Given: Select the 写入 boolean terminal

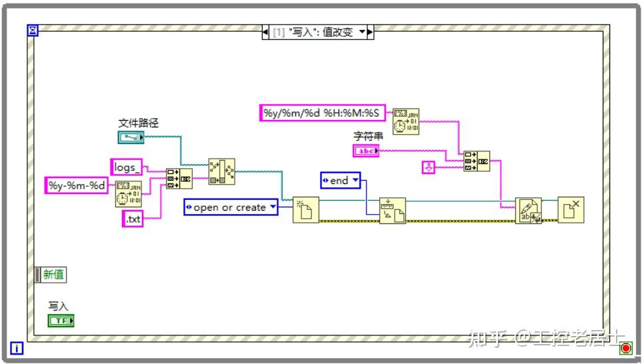Looking at the screenshot, I should (61, 321).
